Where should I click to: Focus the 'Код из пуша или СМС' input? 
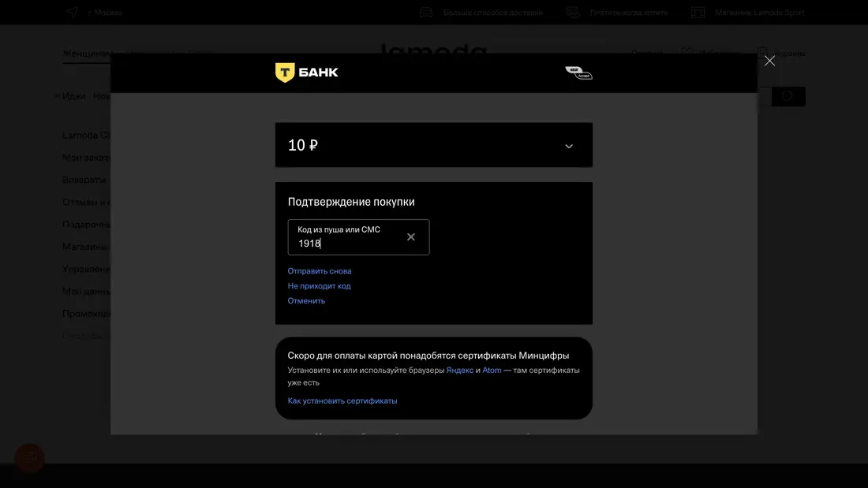click(x=358, y=237)
